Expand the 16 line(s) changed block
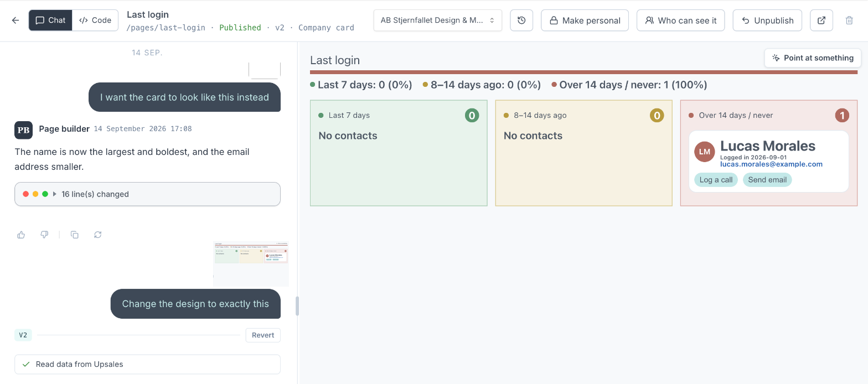Screen dimensions: 868x384 pyautogui.click(x=147, y=194)
